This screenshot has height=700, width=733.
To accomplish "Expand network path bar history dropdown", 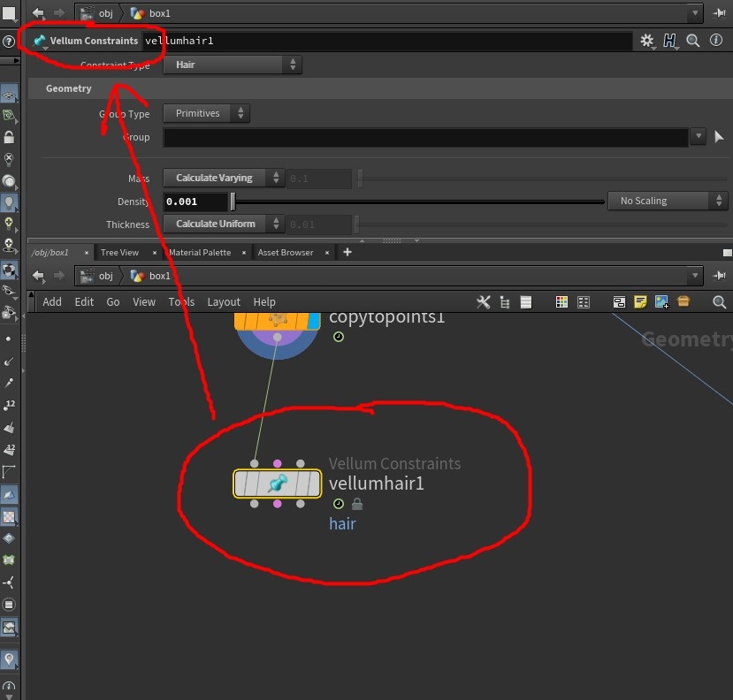I will pos(695,275).
